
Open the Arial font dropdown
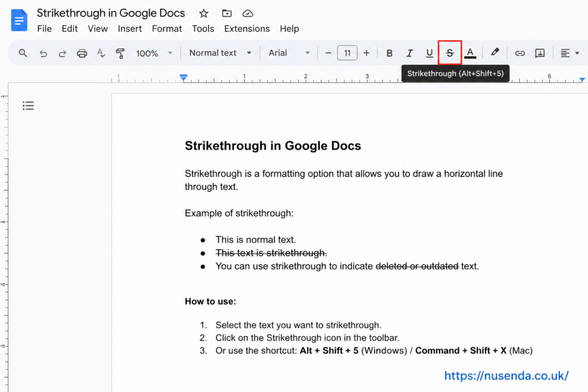[289, 53]
